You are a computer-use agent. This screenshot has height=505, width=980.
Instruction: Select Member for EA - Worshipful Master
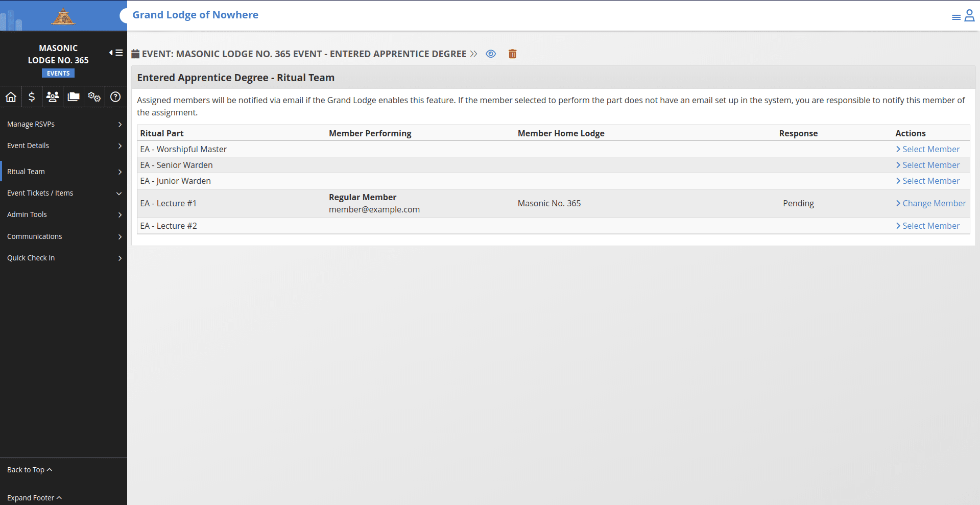click(x=927, y=149)
